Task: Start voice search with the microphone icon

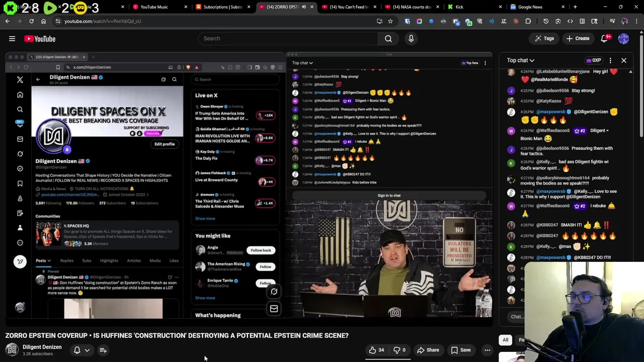Action: (x=411, y=38)
